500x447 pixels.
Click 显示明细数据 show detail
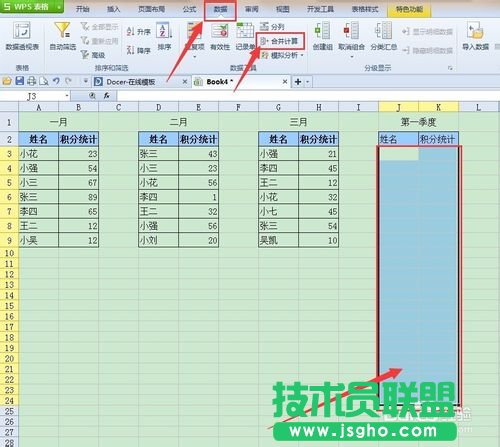coord(427,32)
